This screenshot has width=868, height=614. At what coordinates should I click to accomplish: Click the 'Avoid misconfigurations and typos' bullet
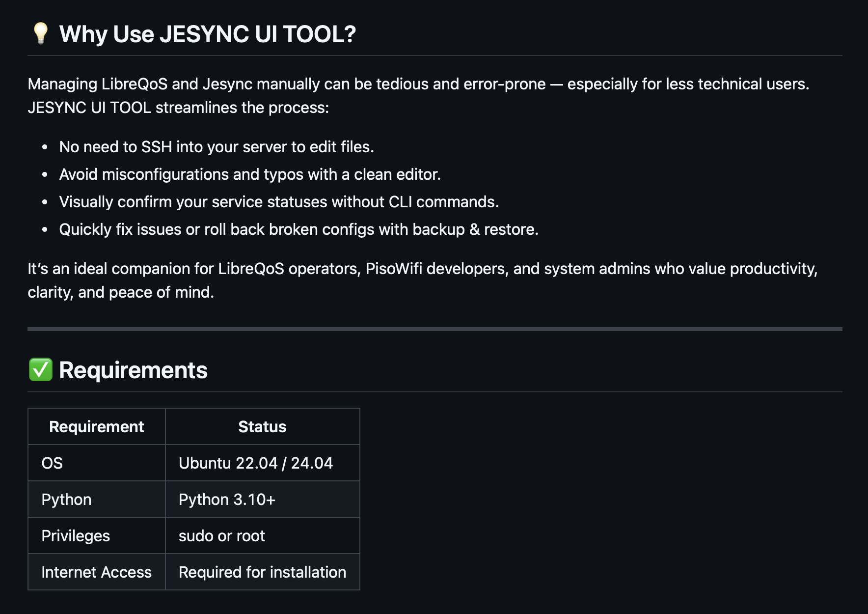(x=250, y=174)
